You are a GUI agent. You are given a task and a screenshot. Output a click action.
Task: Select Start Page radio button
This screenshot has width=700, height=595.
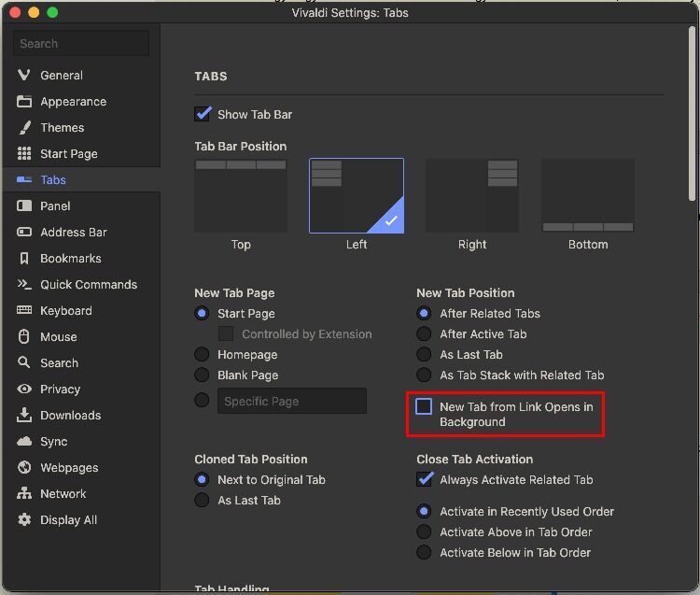tap(202, 313)
